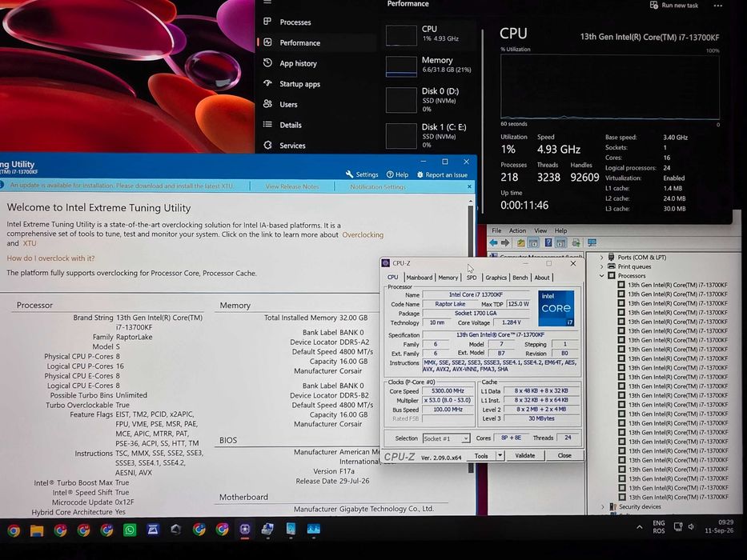Viewport: 747px width, 560px height.
Task: Expand Print queues node
Action: coord(602,266)
